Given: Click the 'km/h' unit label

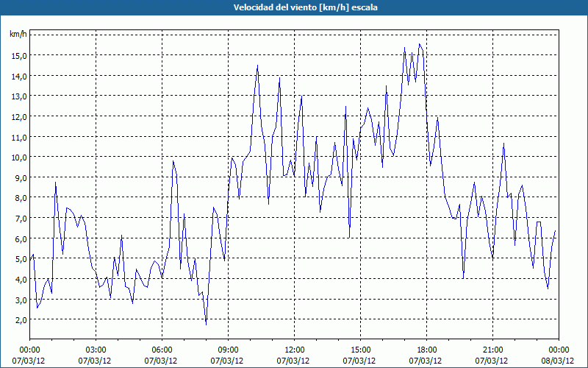Looking at the screenshot, I should coord(18,35).
